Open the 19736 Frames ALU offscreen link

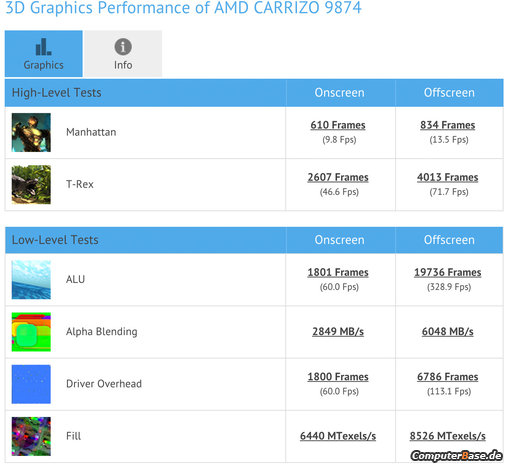tap(448, 272)
